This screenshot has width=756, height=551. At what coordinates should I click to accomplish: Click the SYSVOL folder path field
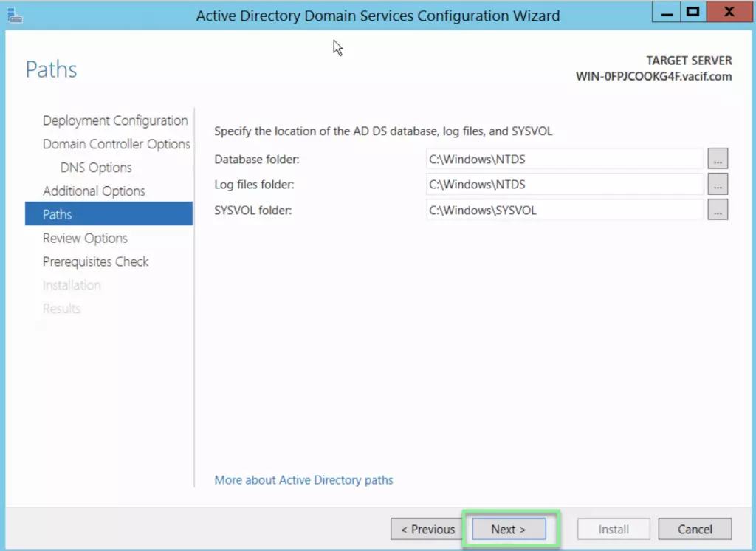coord(564,210)
